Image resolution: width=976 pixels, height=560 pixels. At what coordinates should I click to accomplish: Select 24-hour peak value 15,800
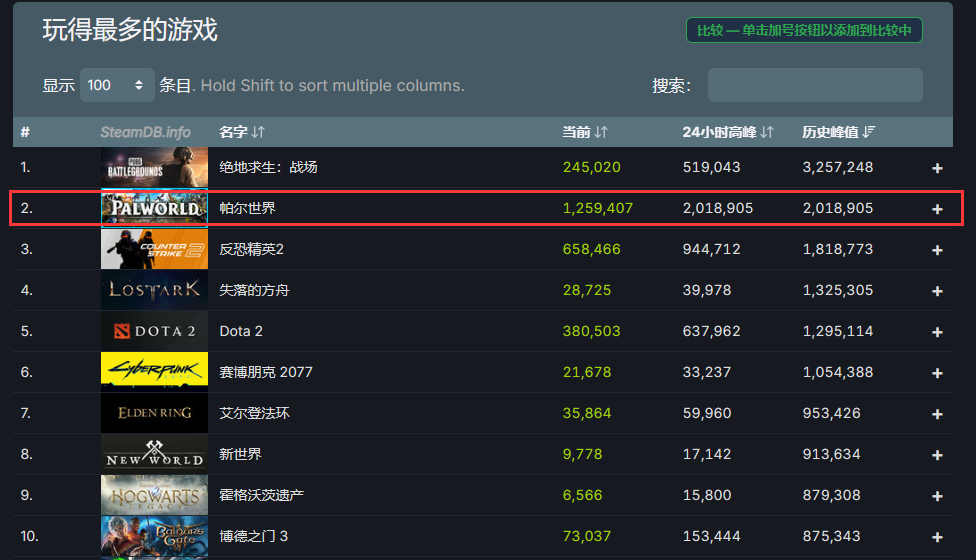tap(707, 495)
